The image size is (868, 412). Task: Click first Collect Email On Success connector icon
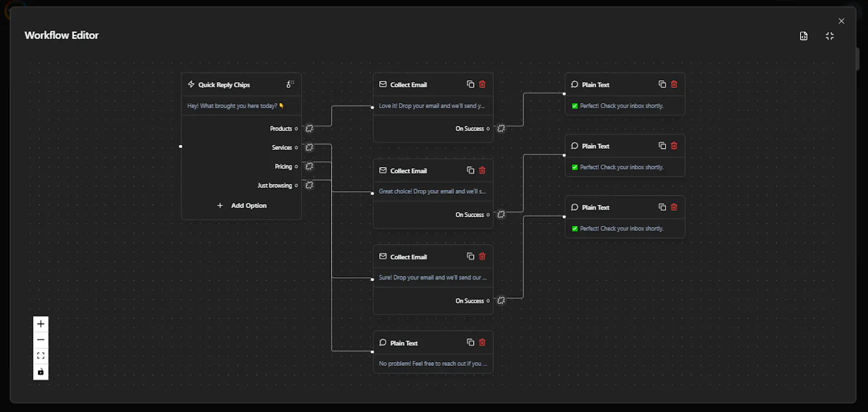501,129
